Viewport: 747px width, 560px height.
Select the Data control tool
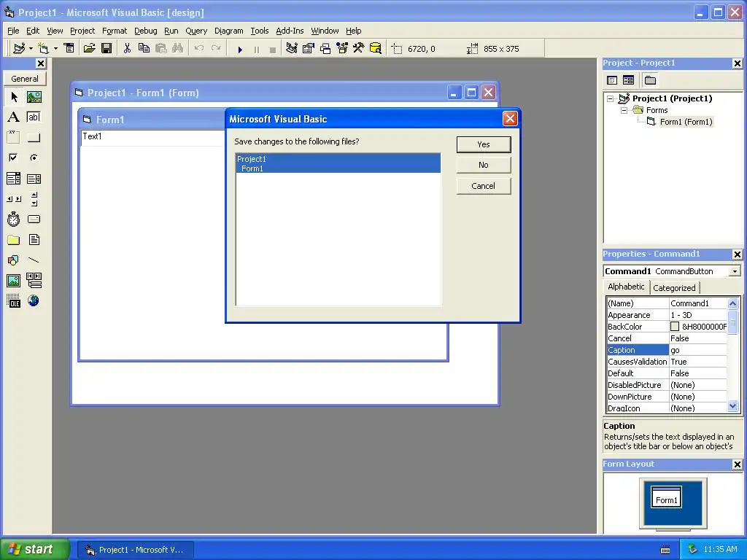tap(34, 281)
